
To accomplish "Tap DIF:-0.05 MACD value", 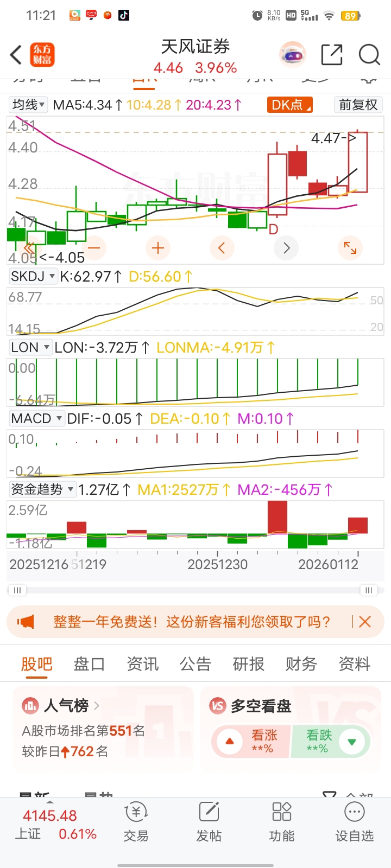I will [105, 419].
